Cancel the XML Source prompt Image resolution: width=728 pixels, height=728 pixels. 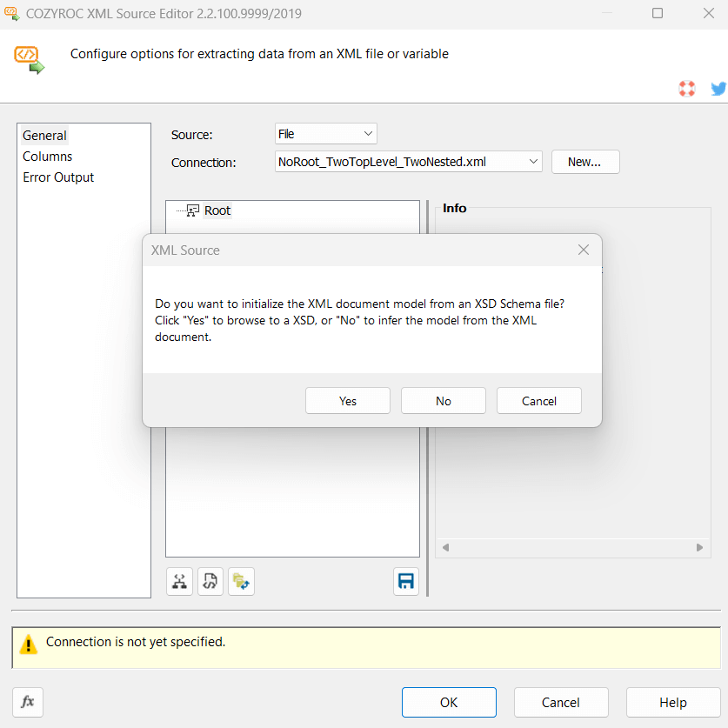538,401
